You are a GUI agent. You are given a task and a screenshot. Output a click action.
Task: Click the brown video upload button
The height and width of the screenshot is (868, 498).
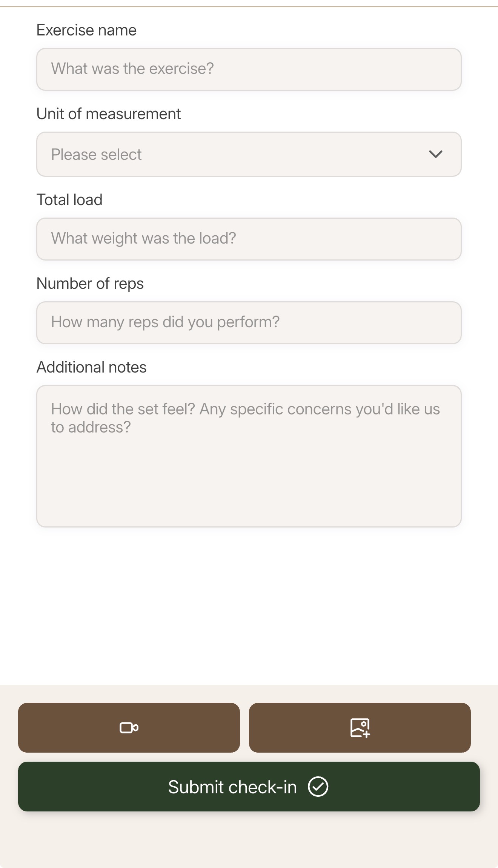129,728
